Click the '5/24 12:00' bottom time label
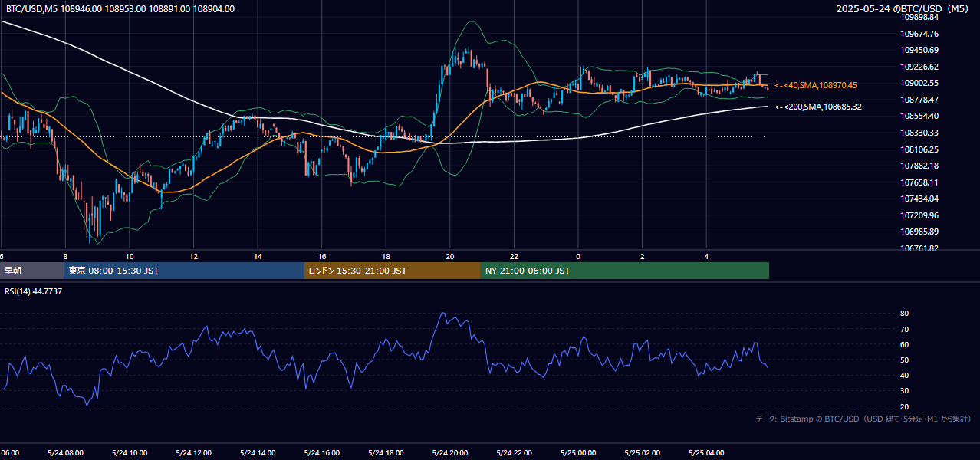Viewport: 980px width, 460px height. click(193, 452)
